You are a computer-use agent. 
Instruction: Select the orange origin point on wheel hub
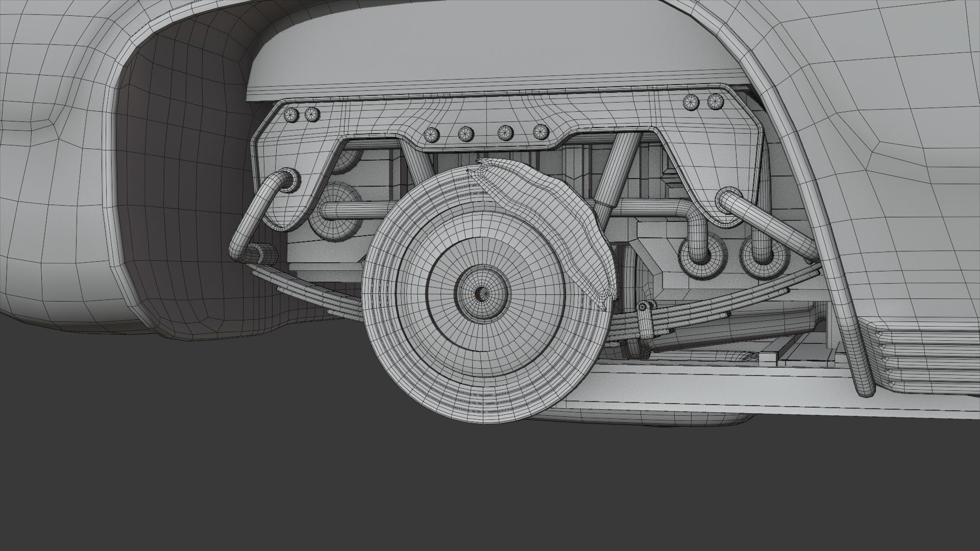pyautogui.click(x=474, y=295)
